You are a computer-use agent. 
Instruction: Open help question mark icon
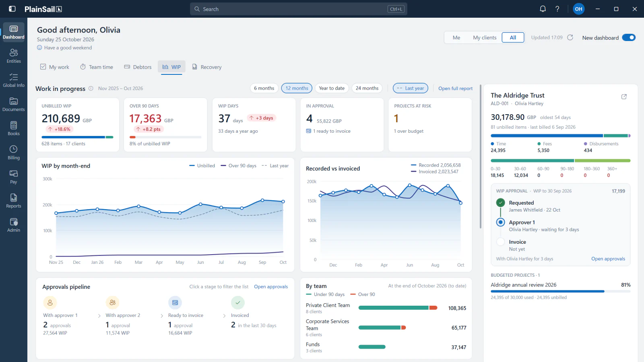coord(557,9)
